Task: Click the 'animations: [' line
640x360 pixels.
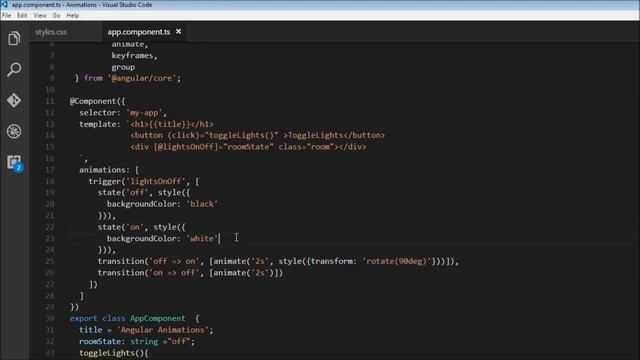Action: [109, 170]
